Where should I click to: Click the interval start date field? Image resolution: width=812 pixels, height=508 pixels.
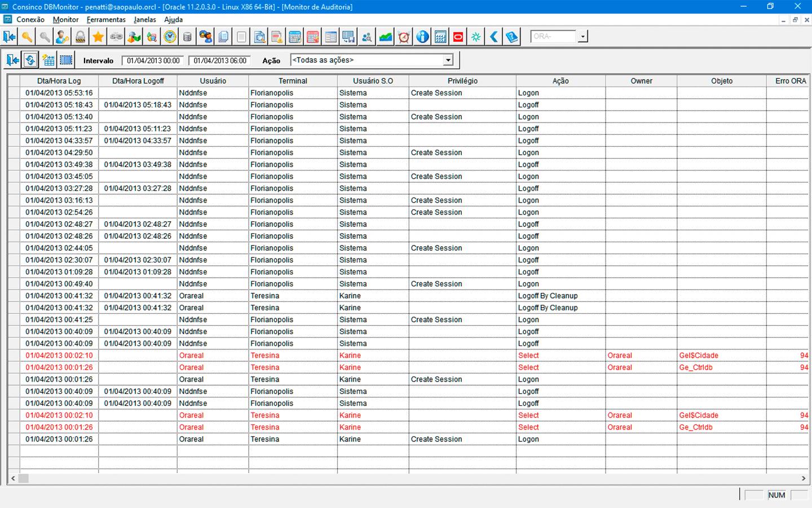(x=153, y=60)
